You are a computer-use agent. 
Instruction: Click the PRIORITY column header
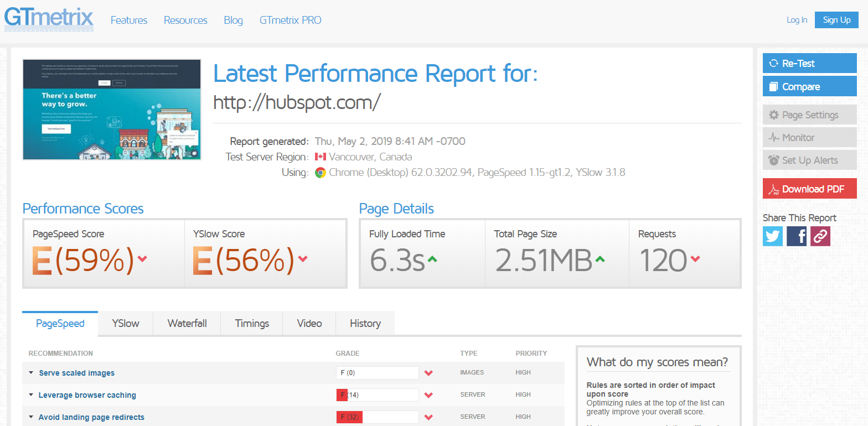(531, 354)
